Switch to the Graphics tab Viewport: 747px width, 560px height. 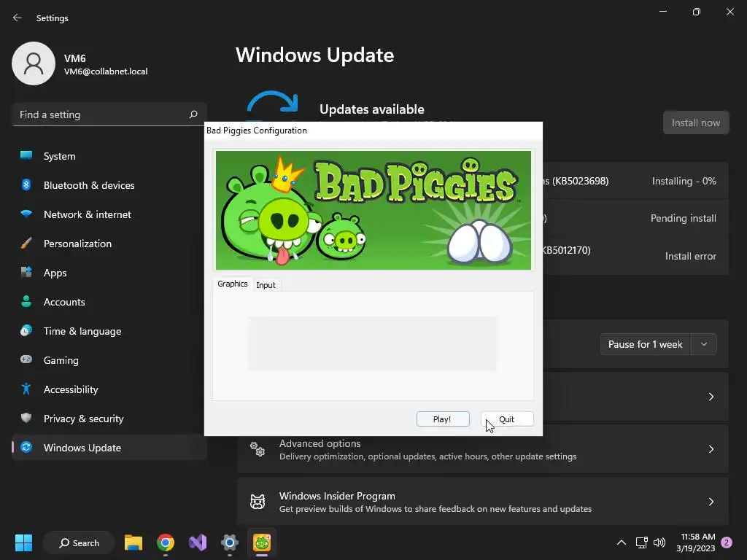[233, 284]
